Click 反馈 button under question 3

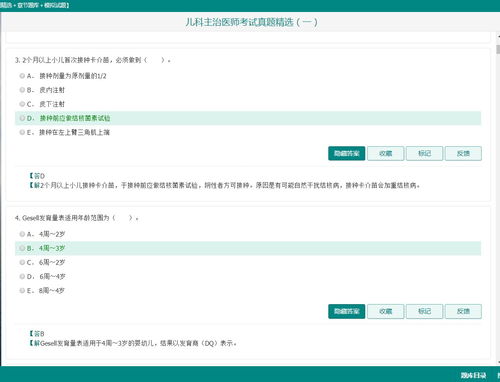click(x=463, y=153)
